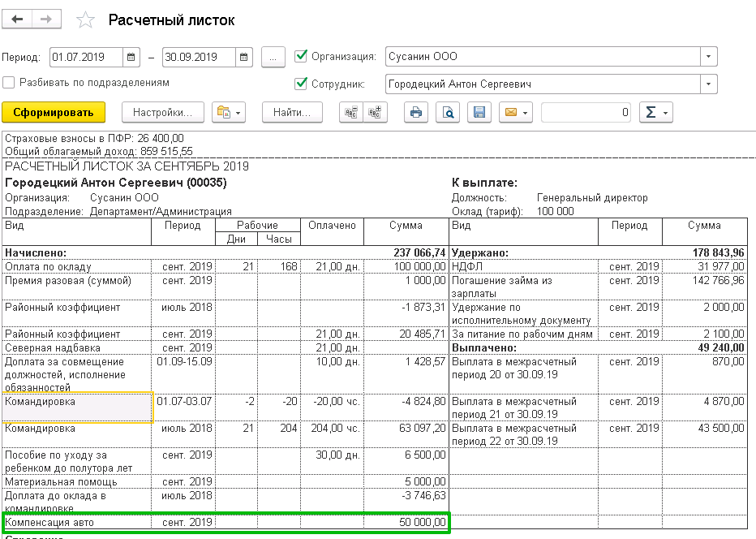
Task: Go back with the left arrow
Action: point(17,19)
